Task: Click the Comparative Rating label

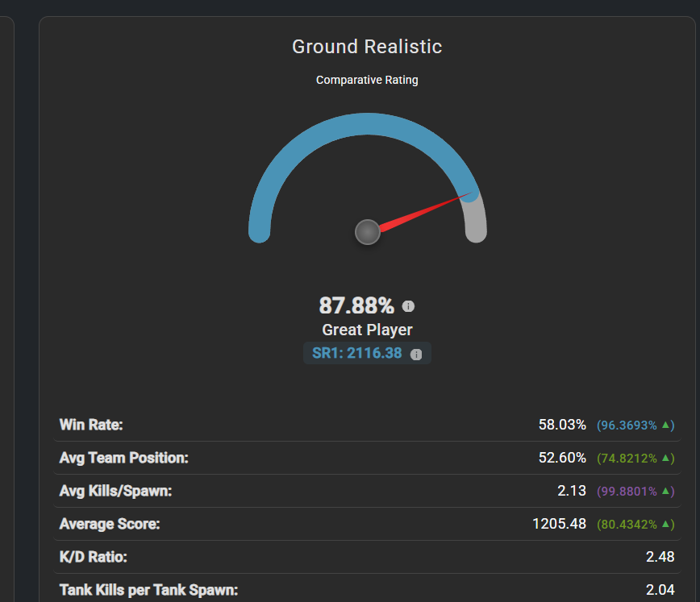Action: click(367, 80)
